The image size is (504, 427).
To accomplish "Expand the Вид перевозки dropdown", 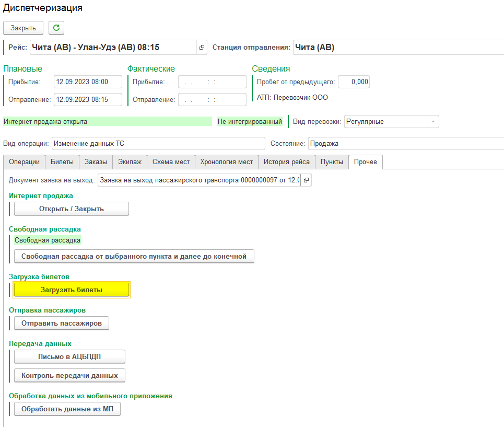I will 433,121.
